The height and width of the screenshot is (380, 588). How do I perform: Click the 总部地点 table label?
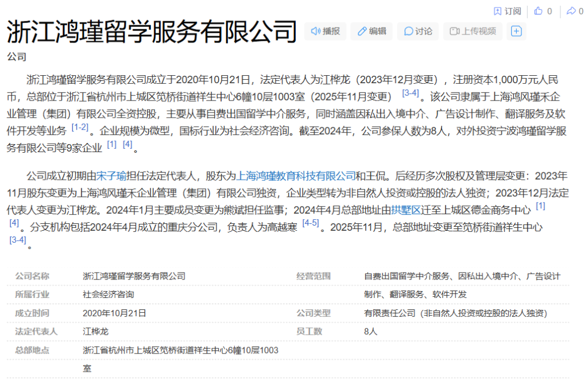32,350
